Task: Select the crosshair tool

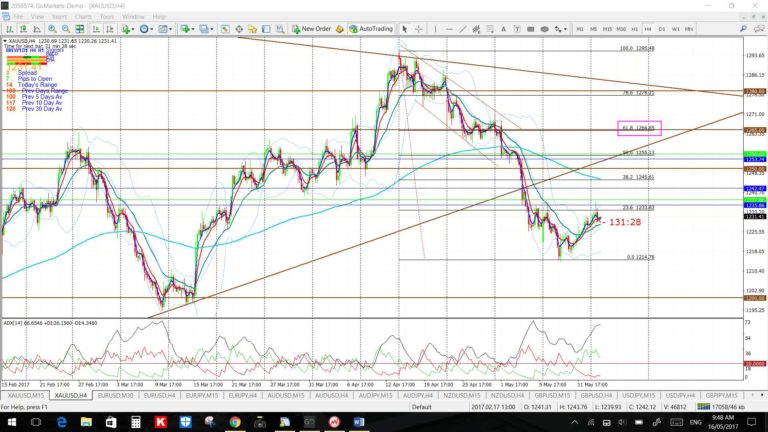Action: [418, 29]
